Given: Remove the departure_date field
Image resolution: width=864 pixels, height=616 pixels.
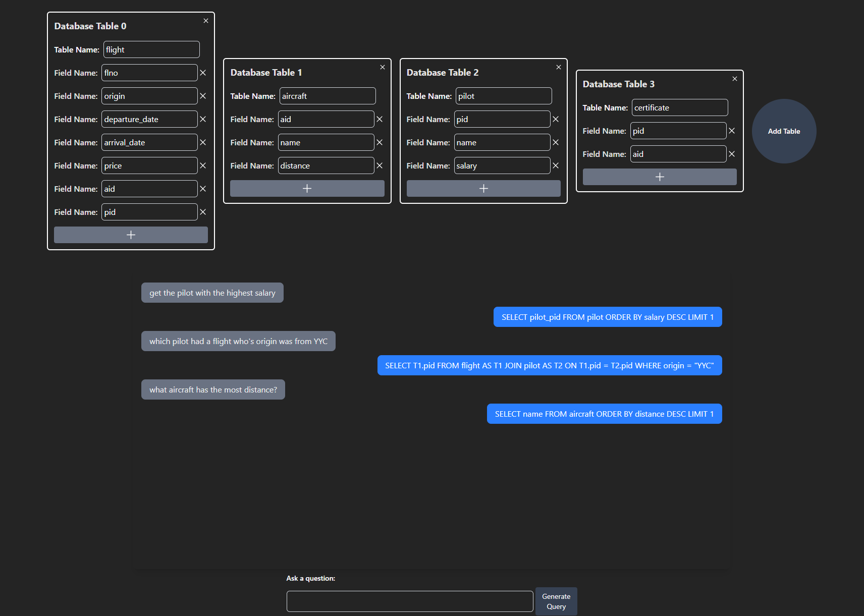Looking at the screenshot, I should (203, 119).
